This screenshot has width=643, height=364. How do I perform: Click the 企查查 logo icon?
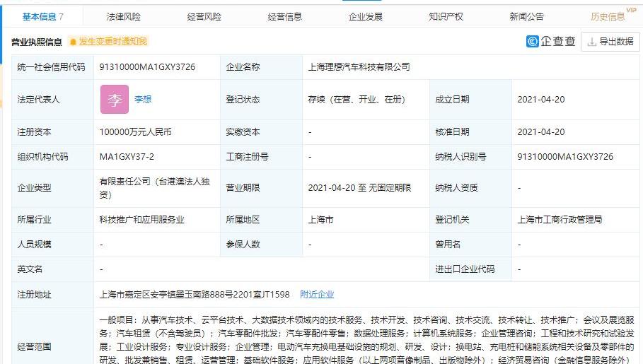[532, 42]
